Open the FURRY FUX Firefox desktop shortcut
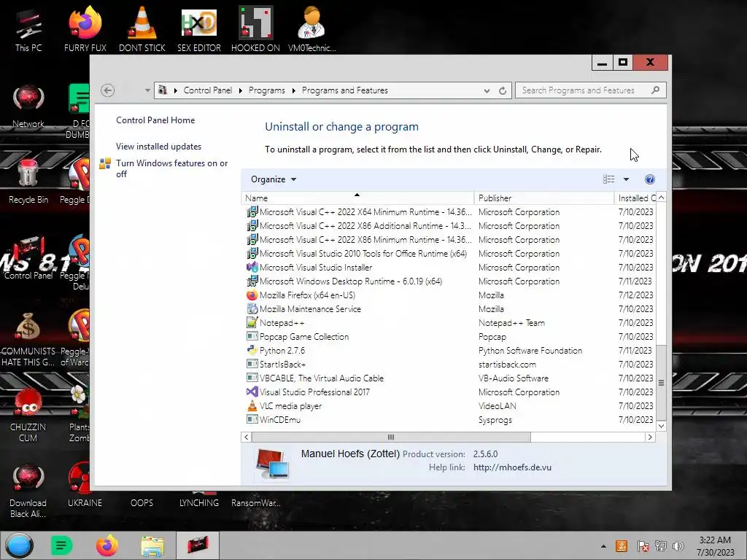Image resolution: width=747 pixels, height=560 pixels. (x=85, y=28)
